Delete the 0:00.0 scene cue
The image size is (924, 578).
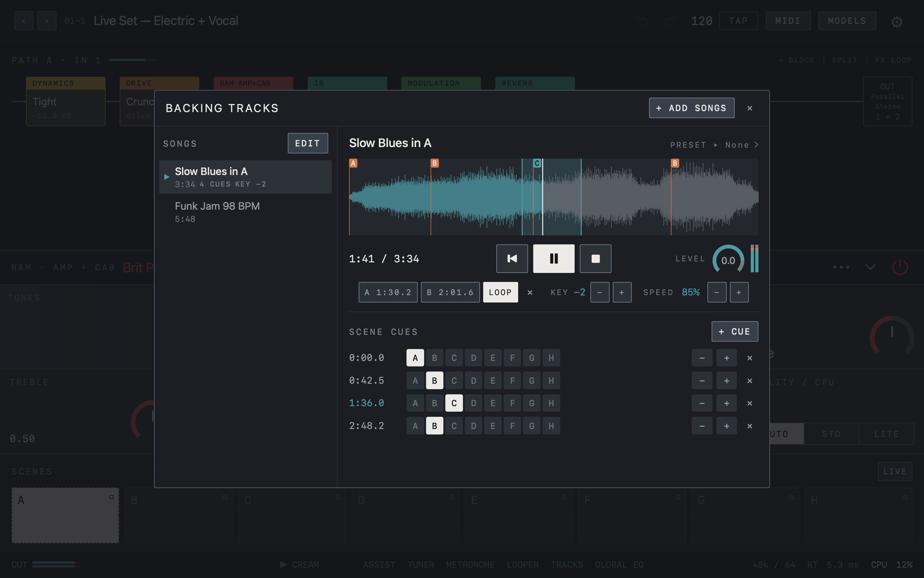pos(749,358)
